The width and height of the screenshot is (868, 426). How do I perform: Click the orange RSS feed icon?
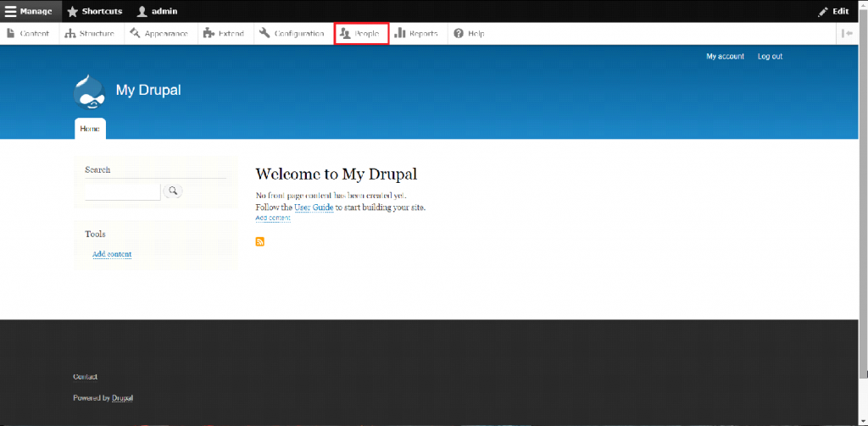(260, 242)
